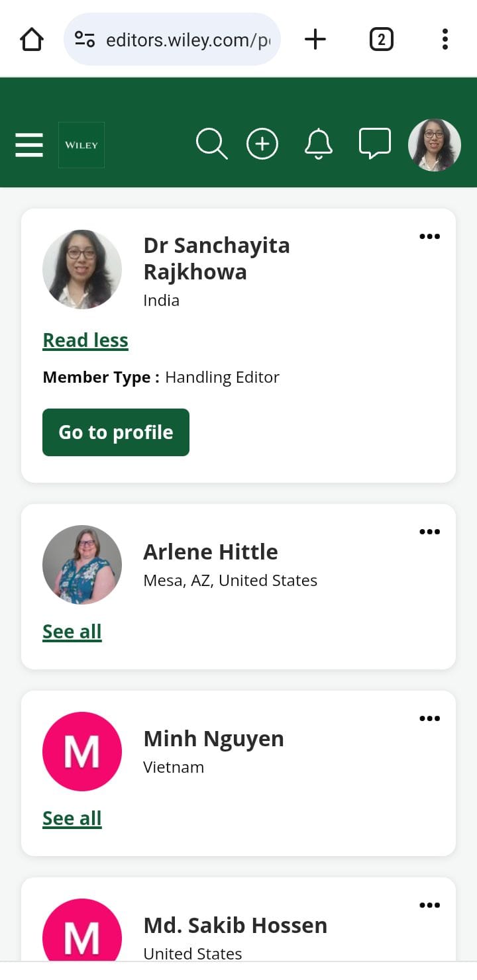Collapse details with Read less link
Viewport: 477px width, 980px height.
tap(85, 340)
